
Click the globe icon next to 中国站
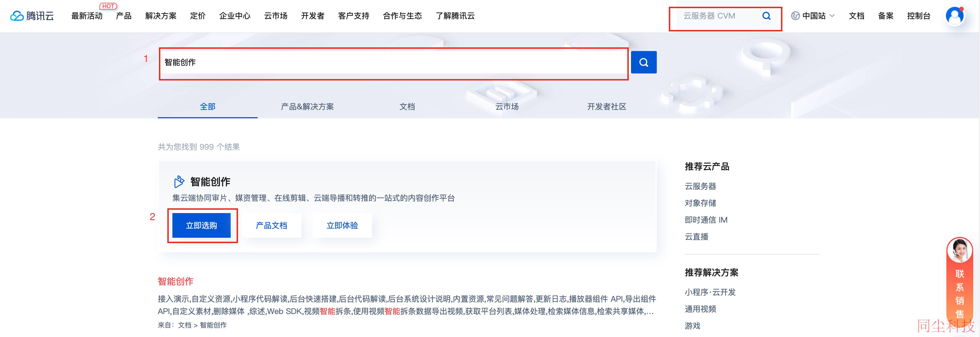795,16
